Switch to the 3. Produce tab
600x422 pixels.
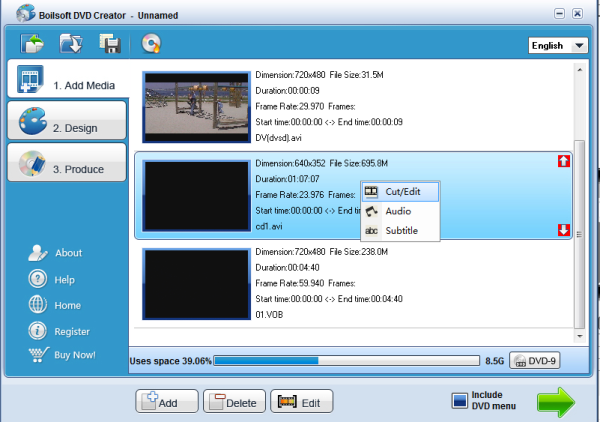[x=66, y=169]
